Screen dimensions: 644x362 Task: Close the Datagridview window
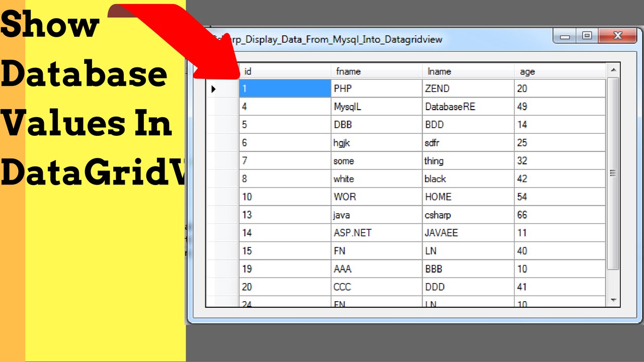coord(618,36)
